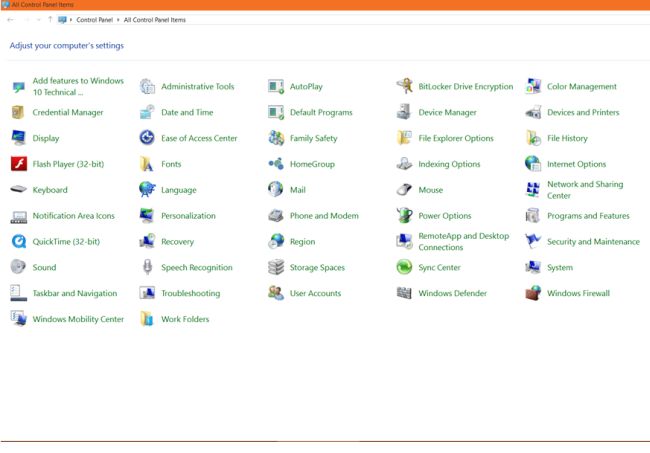The height and width of the screenshot is (453, 650).
Task: Click the Speech Recognition microphone icon
Action: point(147,267)
